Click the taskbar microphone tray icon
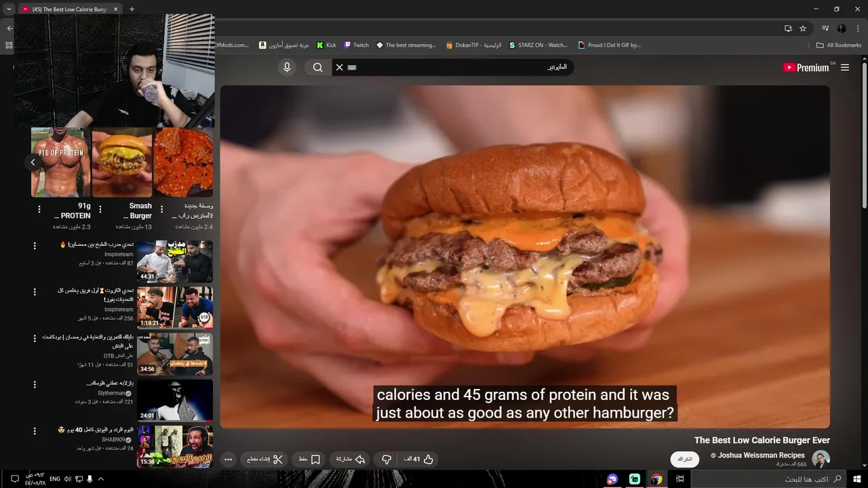Screen dimensions: 868x488 pos(90,479)
